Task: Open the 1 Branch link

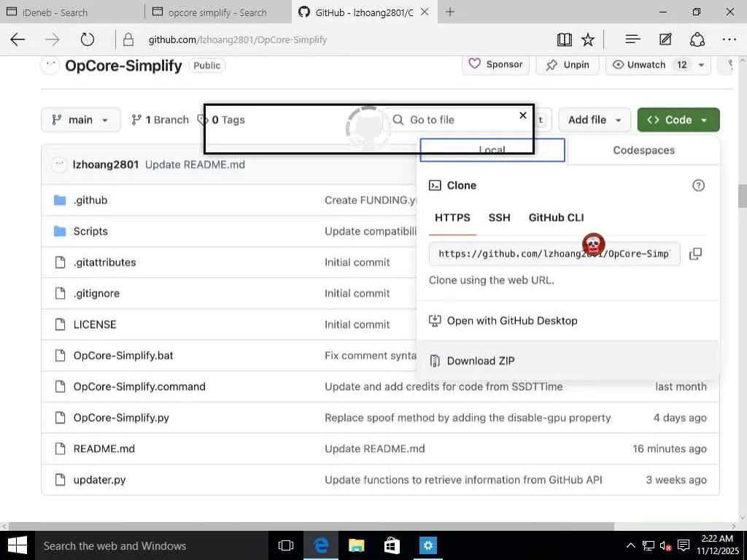Action: point(160,120)
